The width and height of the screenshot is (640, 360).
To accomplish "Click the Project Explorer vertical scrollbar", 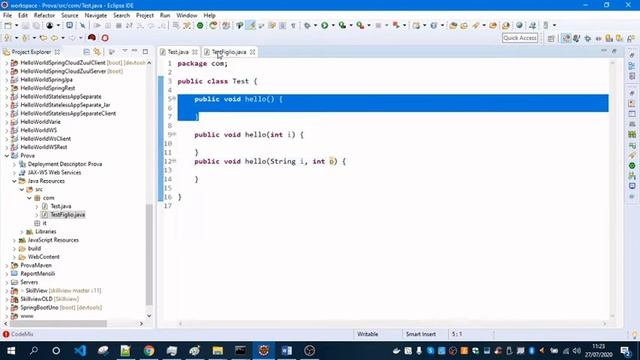I will pyautogui.click(x=149, y=255).
